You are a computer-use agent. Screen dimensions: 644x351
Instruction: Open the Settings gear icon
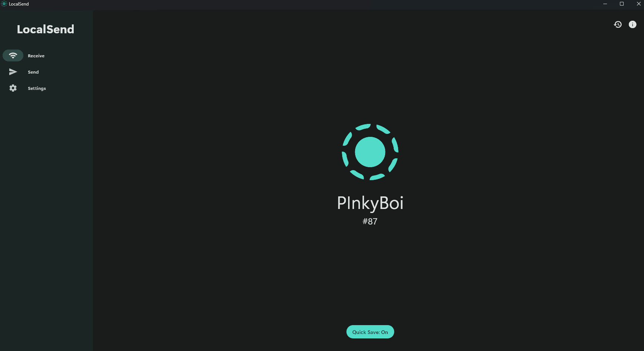click(x=13, y=88)
